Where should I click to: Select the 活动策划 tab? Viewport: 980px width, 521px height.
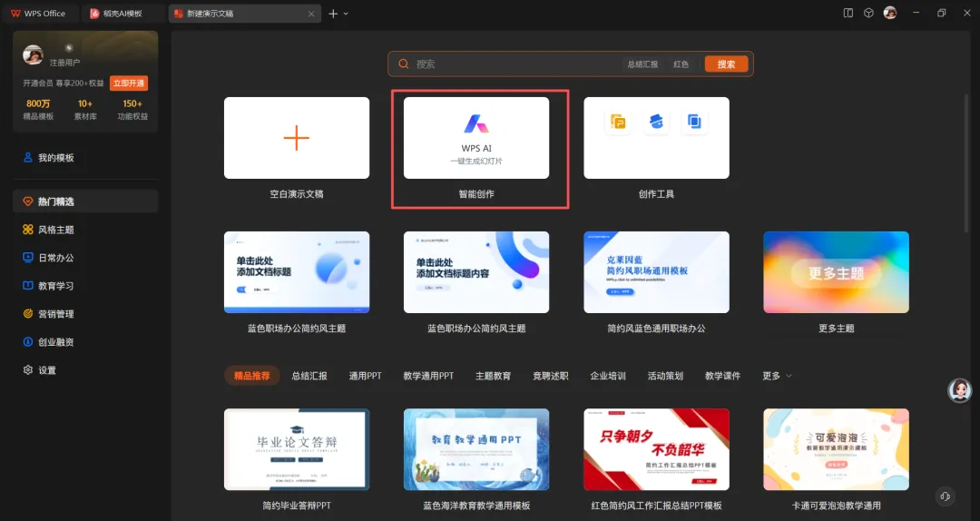(x=665, y=376)
